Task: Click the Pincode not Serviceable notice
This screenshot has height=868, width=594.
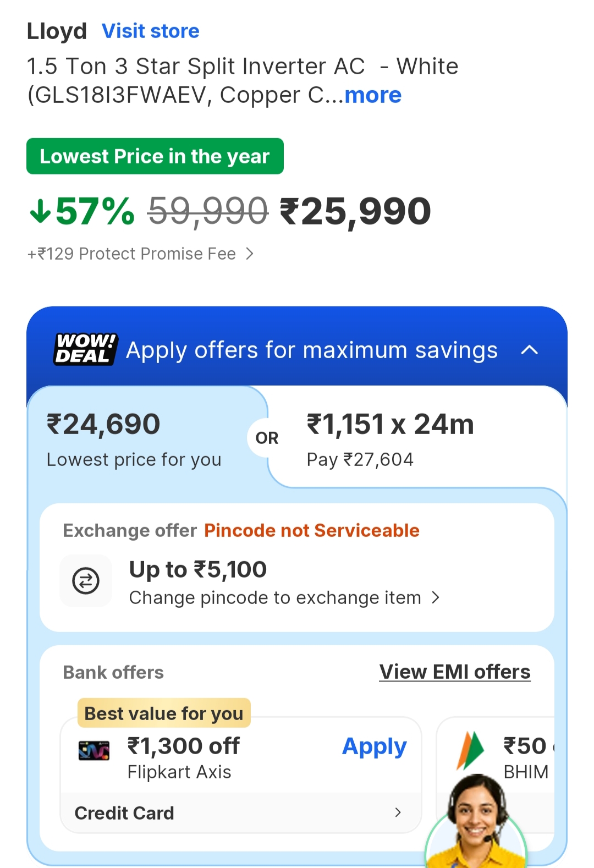Action: click(311, 530)
